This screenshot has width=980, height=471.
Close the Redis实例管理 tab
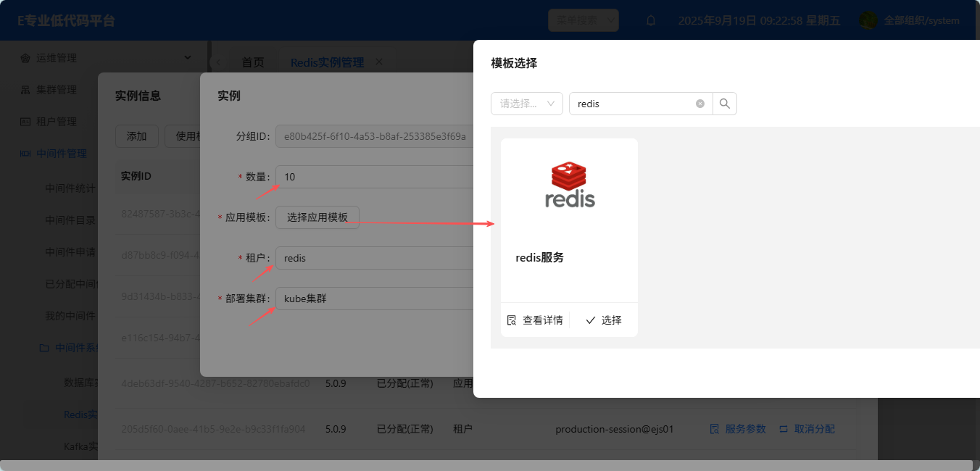click(x=378, y=62)
